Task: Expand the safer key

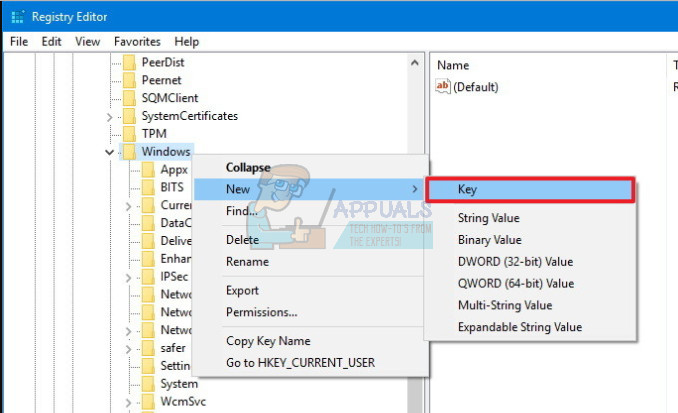Action: [x=128, y=349]
